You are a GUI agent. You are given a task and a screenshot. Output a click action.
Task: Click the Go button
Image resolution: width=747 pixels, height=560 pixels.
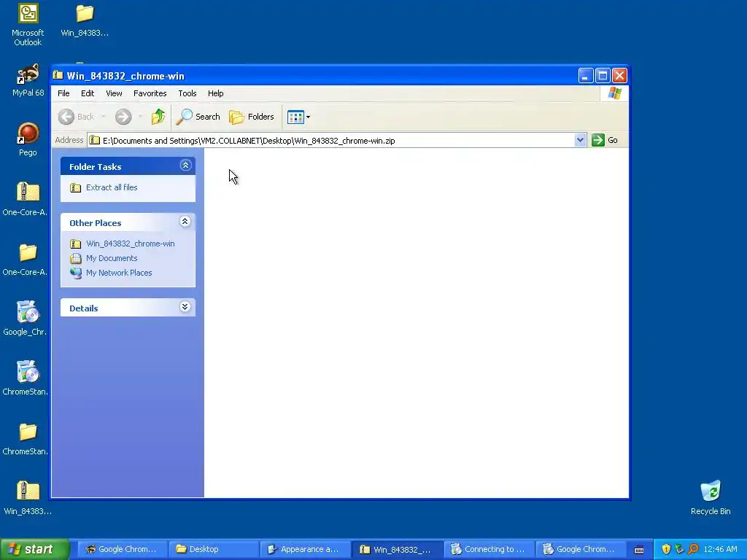point(605,140)
